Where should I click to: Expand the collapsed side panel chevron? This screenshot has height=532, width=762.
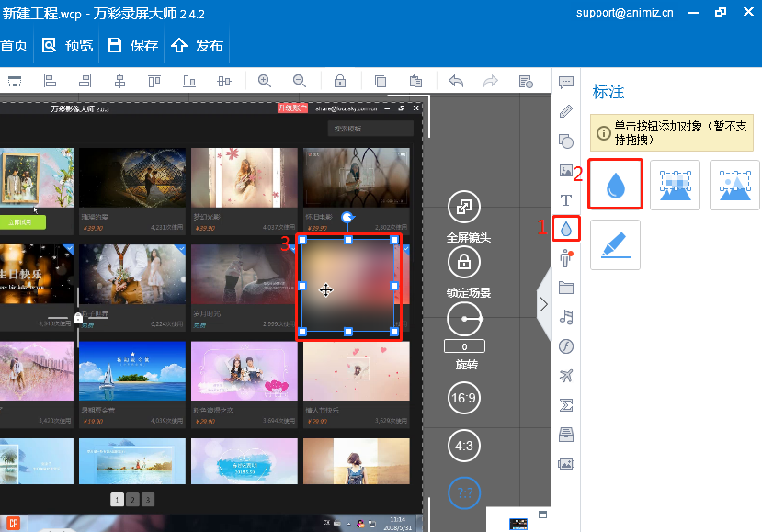(543, 303)
